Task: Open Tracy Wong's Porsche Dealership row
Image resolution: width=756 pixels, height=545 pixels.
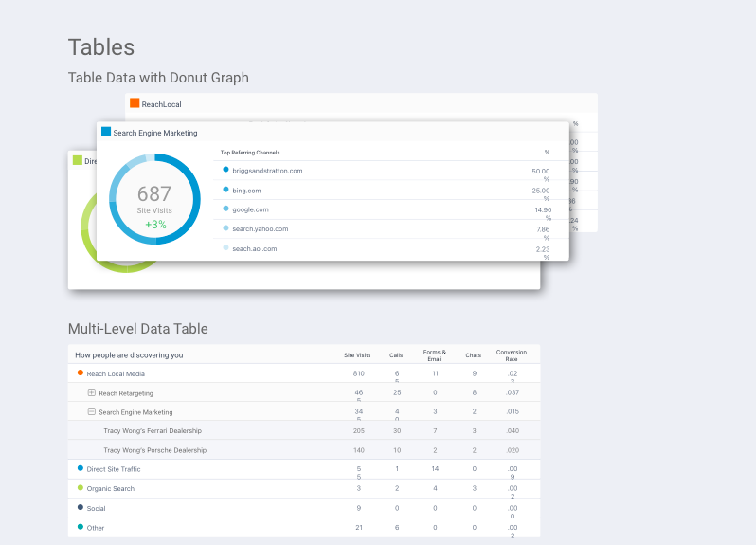Action: coord(154,450)
